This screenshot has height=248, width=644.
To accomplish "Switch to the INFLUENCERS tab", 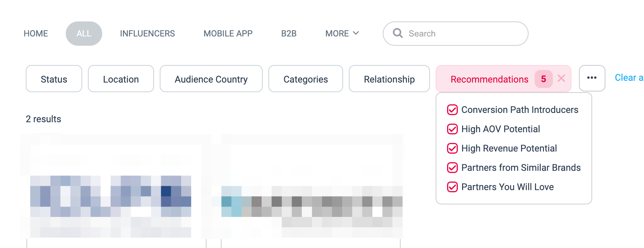I will coord(147,34).
